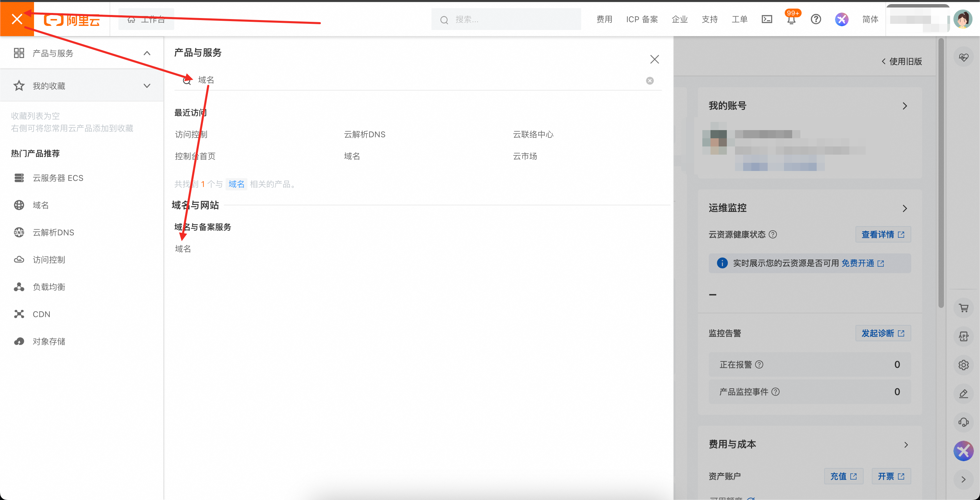Close the orange navigation menu button
This screenshot has width=980, height=500.
pos(17,19)
